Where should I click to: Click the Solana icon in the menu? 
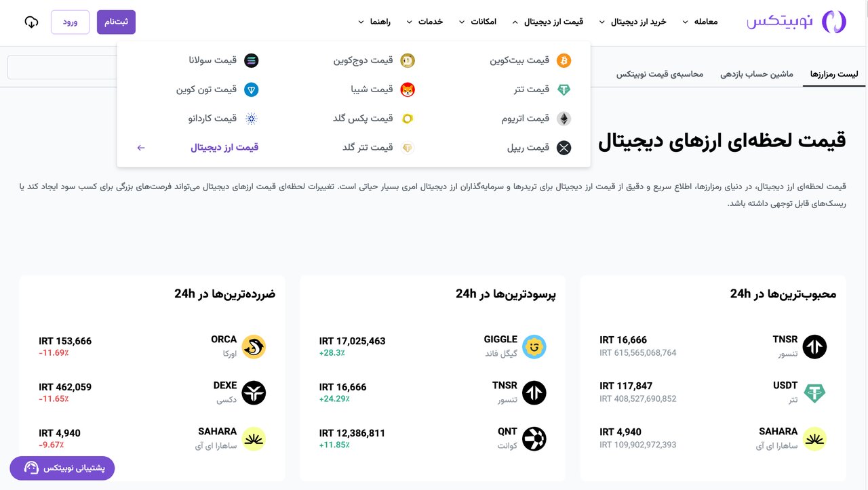(x=252, y=61)
